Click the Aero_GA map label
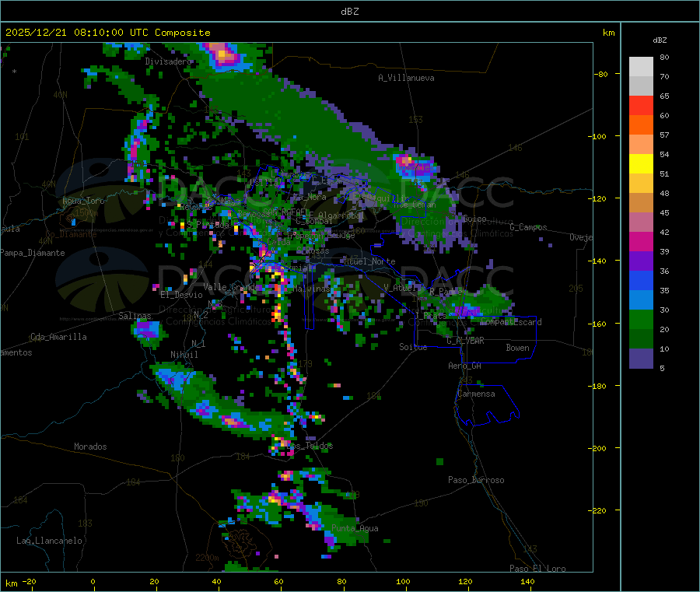 point(465,366)
